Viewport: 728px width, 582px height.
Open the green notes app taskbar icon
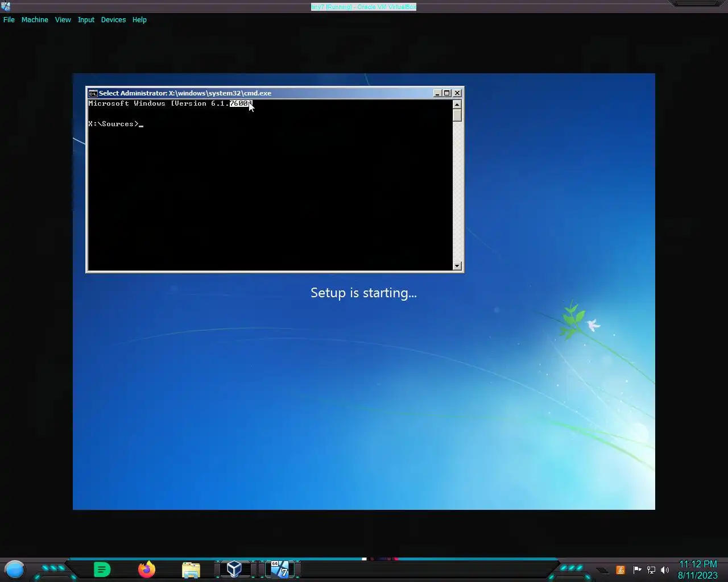(x=102, y=569)
